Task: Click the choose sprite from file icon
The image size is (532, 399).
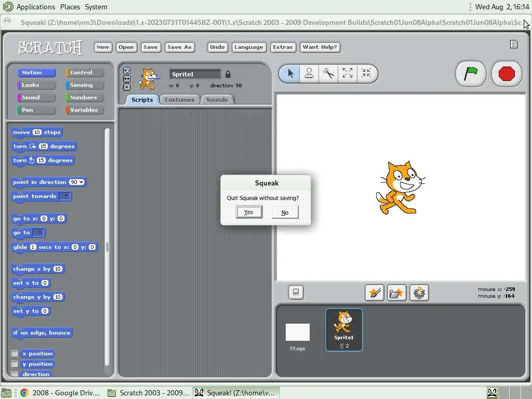Action: pos(396,292)
